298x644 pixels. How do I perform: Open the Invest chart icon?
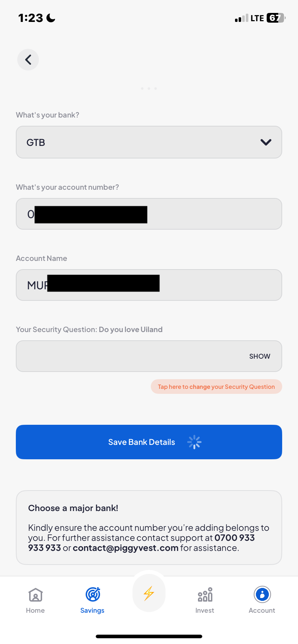coord(205,595)
